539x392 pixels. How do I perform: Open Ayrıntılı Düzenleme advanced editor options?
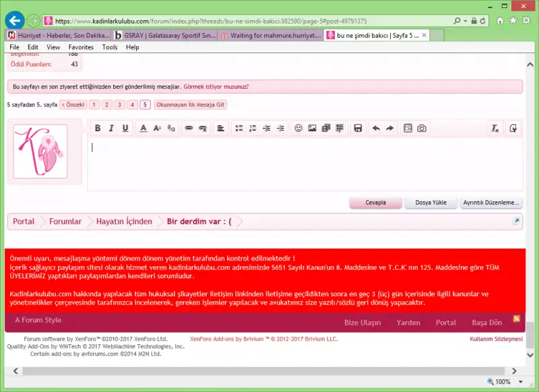click(491, 203)
